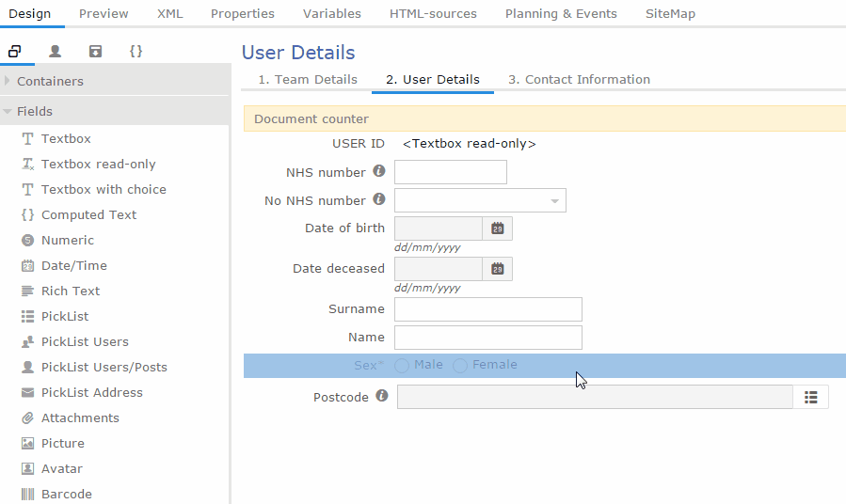Select the Male radio button
846x504 pixels.
(402, 366)
